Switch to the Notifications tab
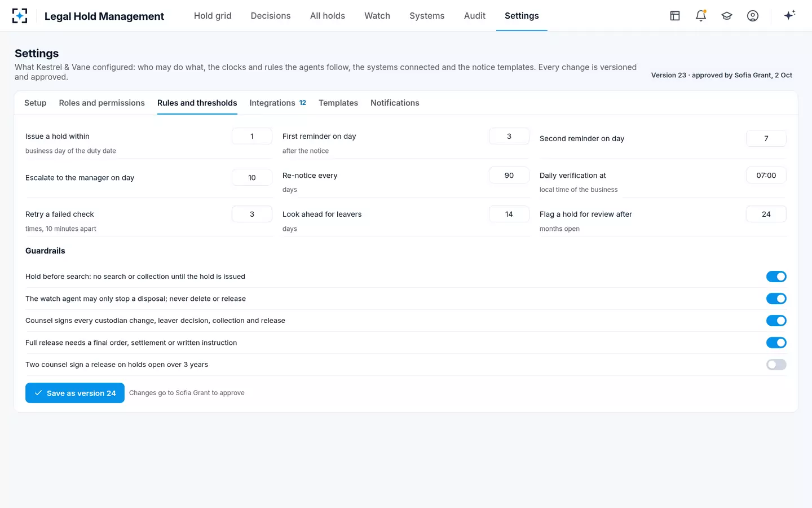This screenshot has height=508, width=812. (x=395, y=103)
